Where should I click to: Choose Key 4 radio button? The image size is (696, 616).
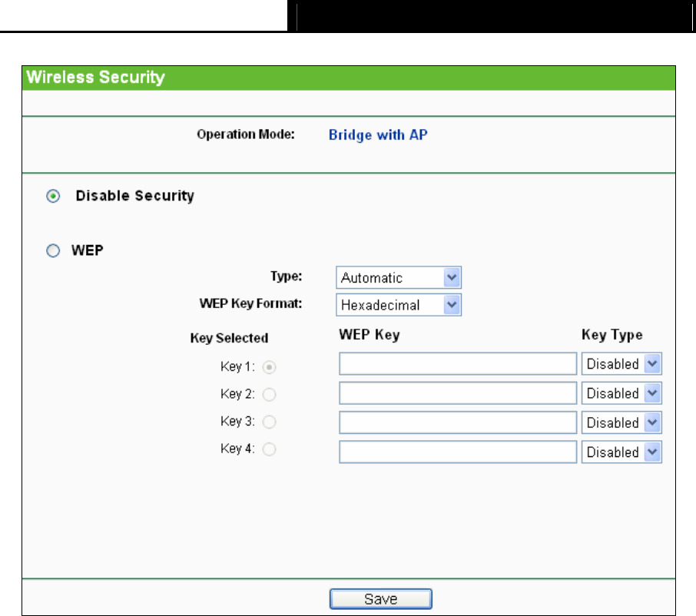(x=269, y=449)
